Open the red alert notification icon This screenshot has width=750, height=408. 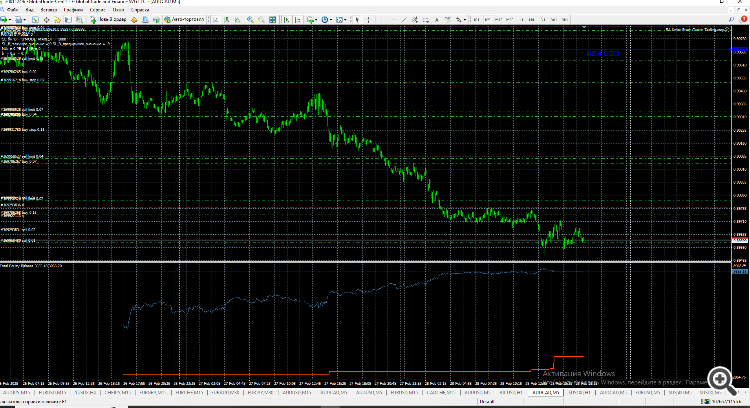(x=744, y=19)
